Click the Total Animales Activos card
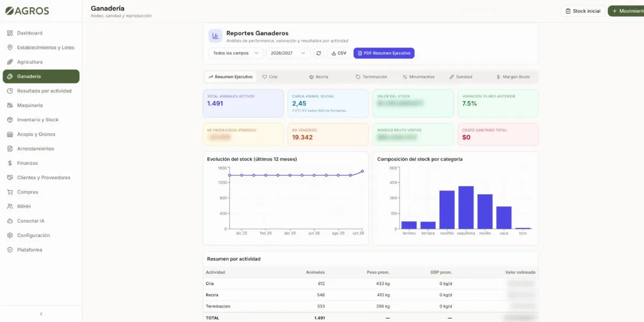The height and width of the screenshot is (322, 644). pos(243,103)
